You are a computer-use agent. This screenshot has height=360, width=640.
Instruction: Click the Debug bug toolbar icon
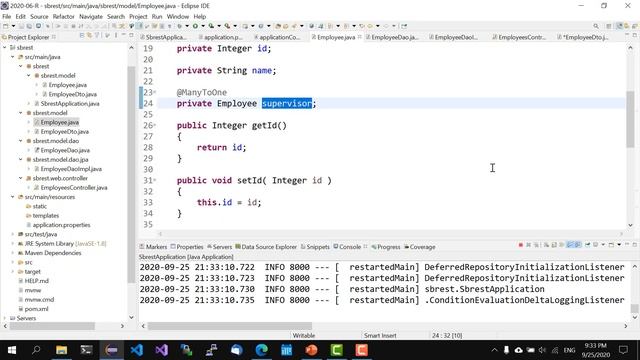coord(179,26)
